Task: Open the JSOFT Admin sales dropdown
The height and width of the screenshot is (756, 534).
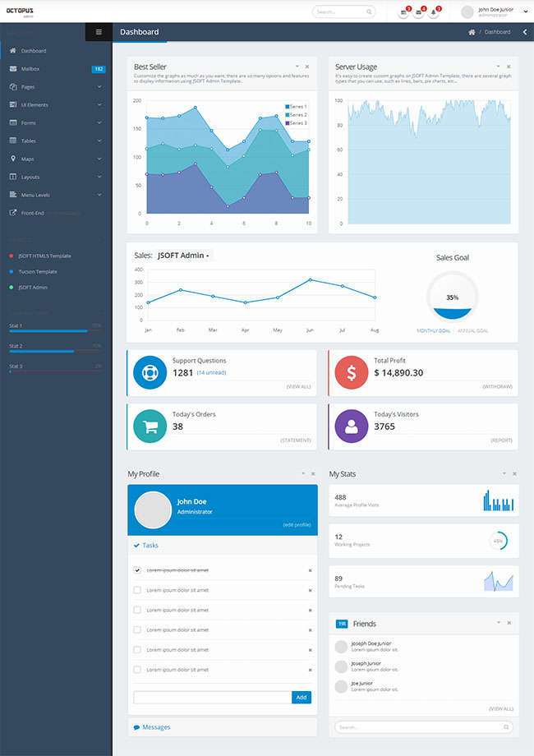Action: 184,256
